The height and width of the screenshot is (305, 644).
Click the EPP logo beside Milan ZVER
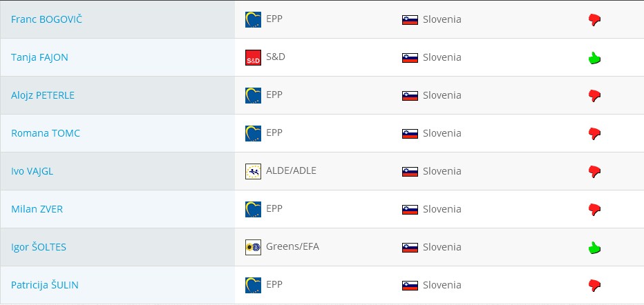[x=253, y=209]
